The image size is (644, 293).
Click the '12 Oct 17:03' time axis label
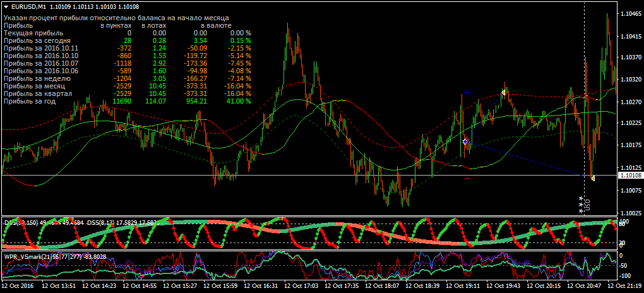[301, 285]
